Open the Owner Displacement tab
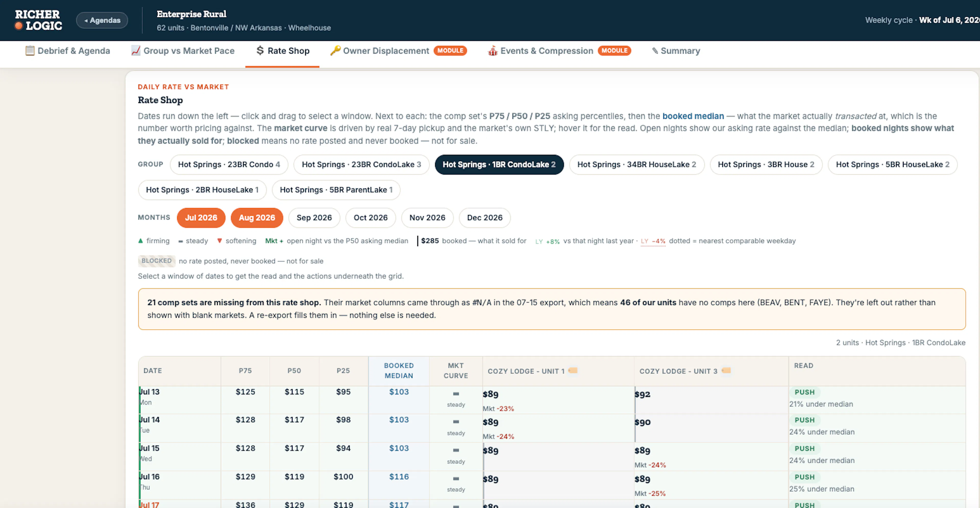980x508 pixels. (398, 51)
